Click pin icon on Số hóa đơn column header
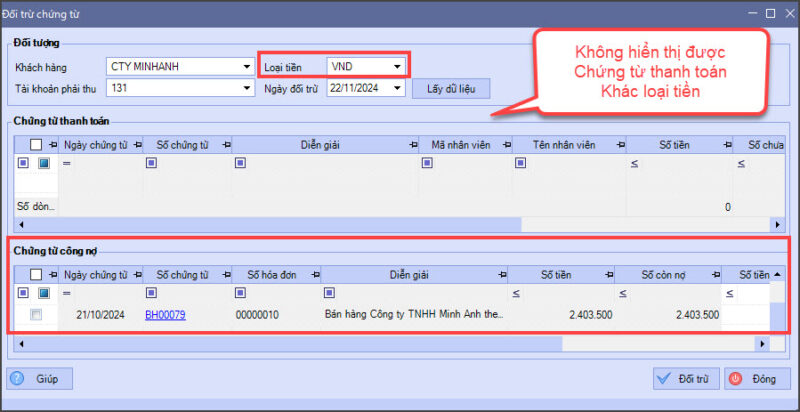Image resolution: width=800 pixels, height=412 pixels. point(315,274)
